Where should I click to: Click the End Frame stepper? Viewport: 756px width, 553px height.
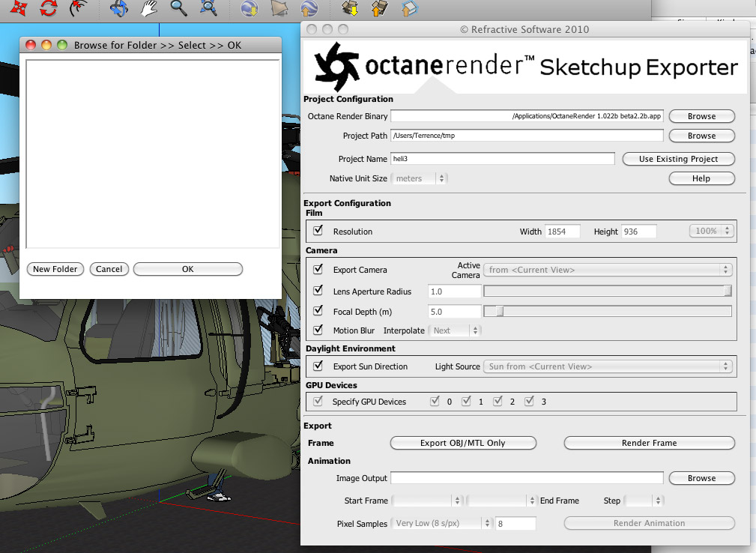click(532, 501)
